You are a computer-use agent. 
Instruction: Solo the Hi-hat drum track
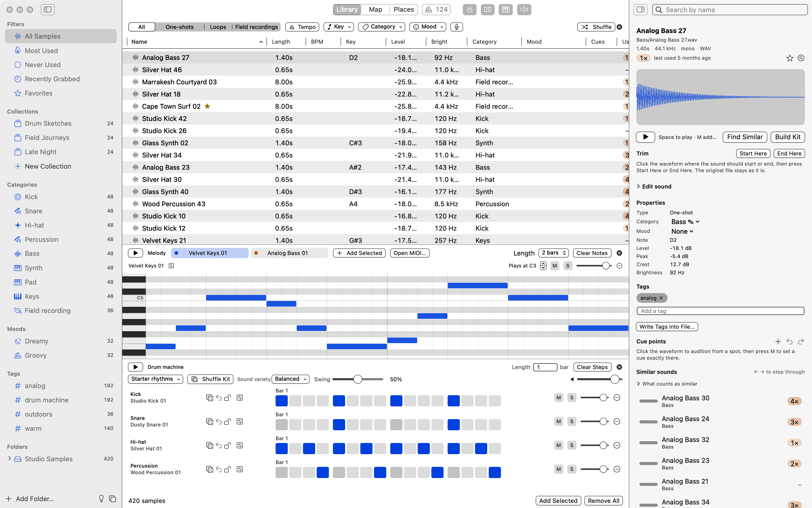coord(572,445)
